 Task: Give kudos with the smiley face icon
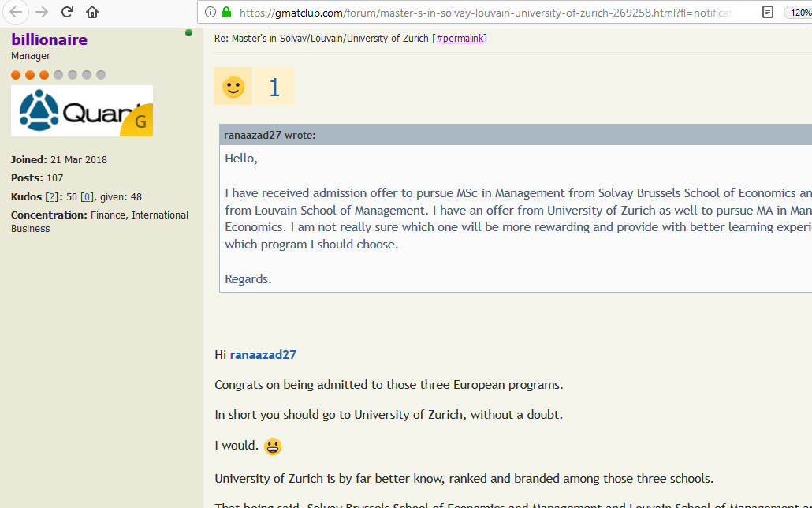point(233,87)
